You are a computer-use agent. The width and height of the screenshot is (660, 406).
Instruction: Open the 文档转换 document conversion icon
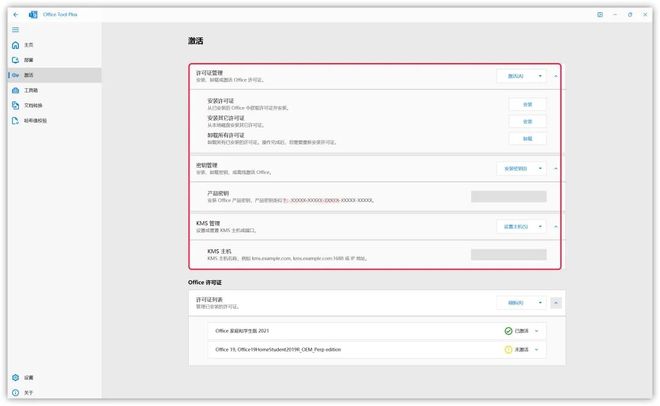(15, 105)
